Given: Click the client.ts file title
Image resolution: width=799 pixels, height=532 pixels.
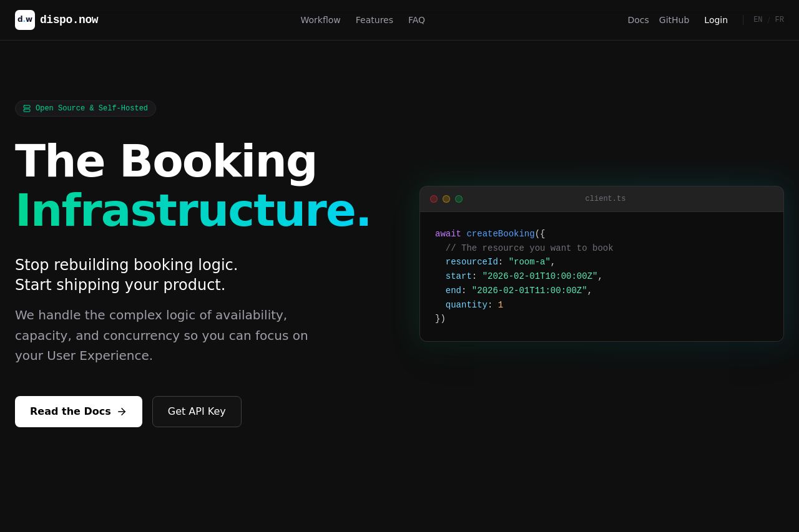Looking at the screenshot, I should click(605, 199).
